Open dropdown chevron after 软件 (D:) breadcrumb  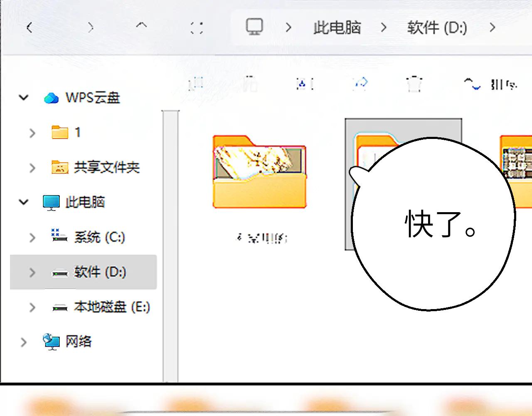pos(492,28)
